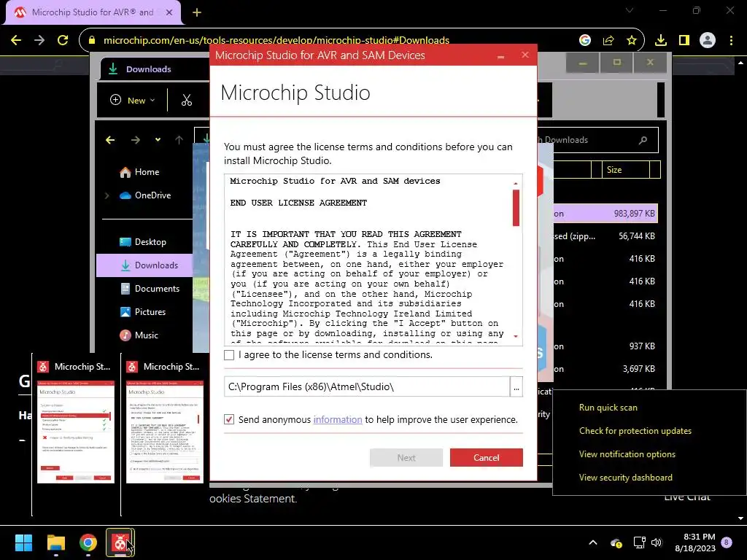The width and height of the screenshot is (747, 560).
Task: Open recent locations dropdown in Explorer
Action: pyautogui.click(x=158, y=140)
